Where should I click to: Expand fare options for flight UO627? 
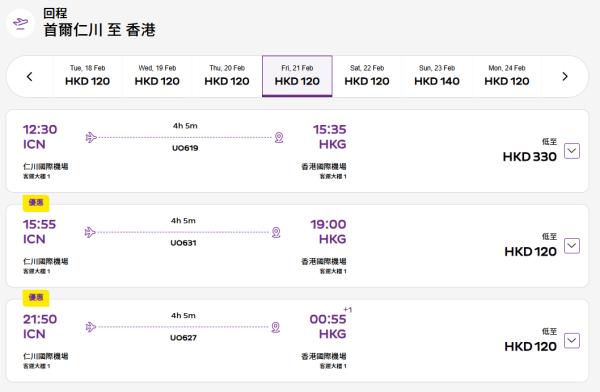coord(572,341)
